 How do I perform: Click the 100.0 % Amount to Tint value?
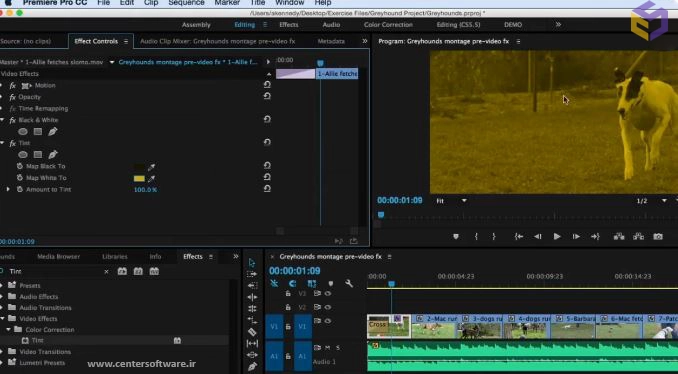[x=145, y=190]
